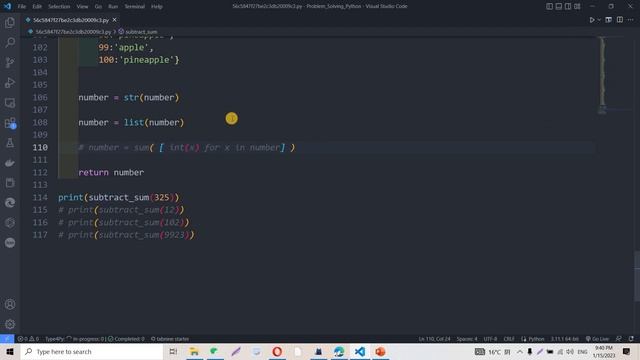
Task: Open the editor More Actions ellipsis
Action: (631, 20)
